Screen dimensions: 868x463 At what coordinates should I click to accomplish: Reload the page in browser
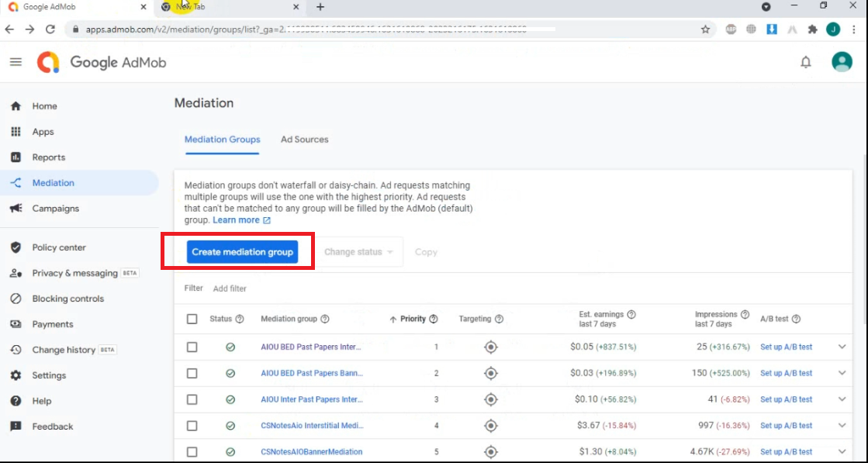[x=50, y=29]
